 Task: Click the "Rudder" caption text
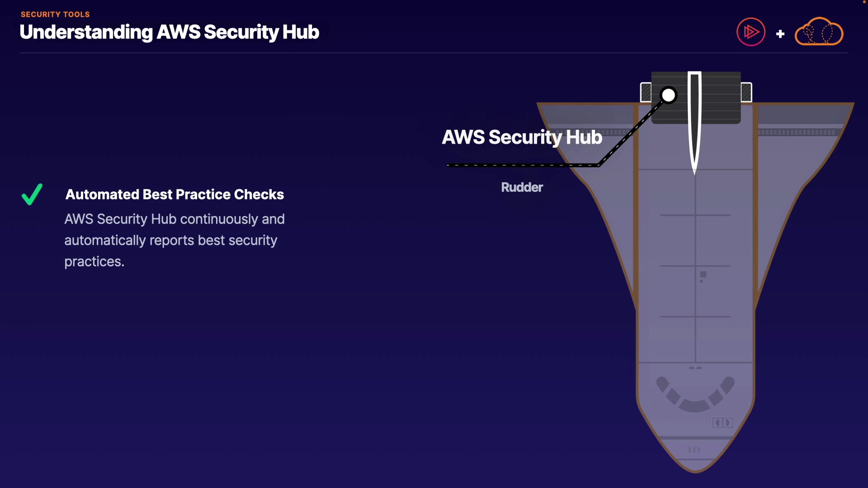click(522, 187)
